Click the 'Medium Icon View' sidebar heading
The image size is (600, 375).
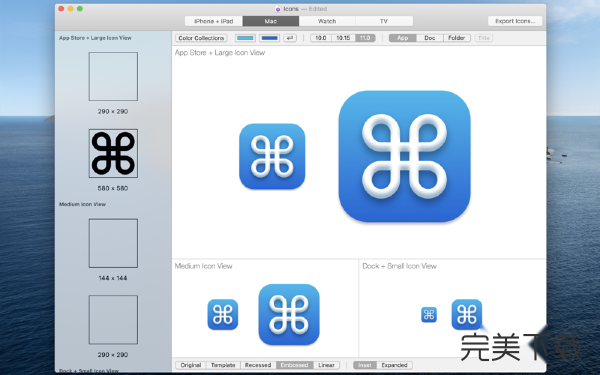[82, 204]
